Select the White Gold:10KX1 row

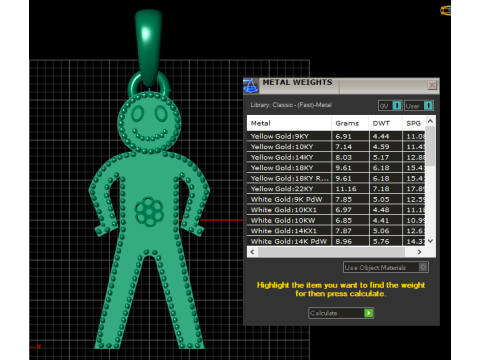[336, 210]
